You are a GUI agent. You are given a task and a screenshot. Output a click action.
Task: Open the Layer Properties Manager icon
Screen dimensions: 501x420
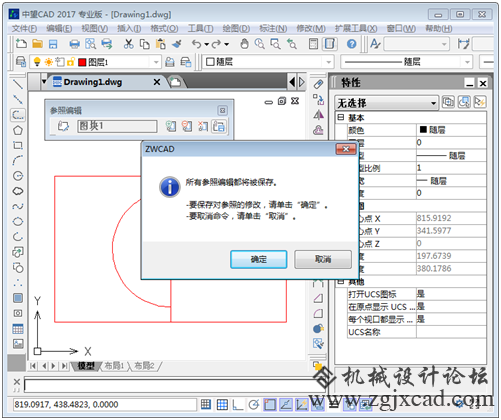(x=21, y=62)
